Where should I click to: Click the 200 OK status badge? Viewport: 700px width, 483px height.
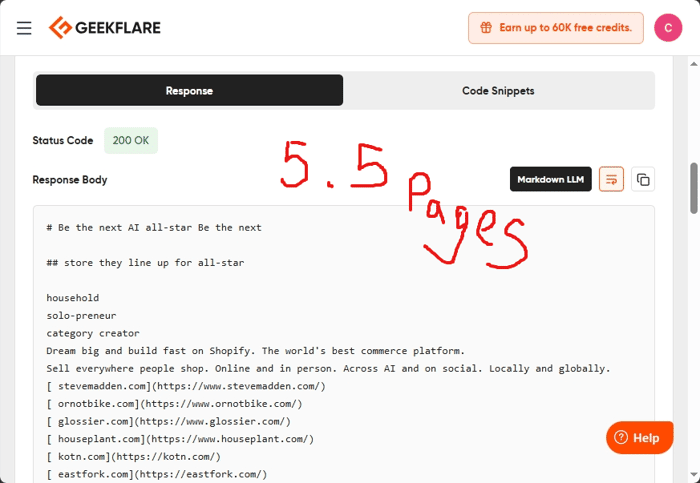pos(131,141)
